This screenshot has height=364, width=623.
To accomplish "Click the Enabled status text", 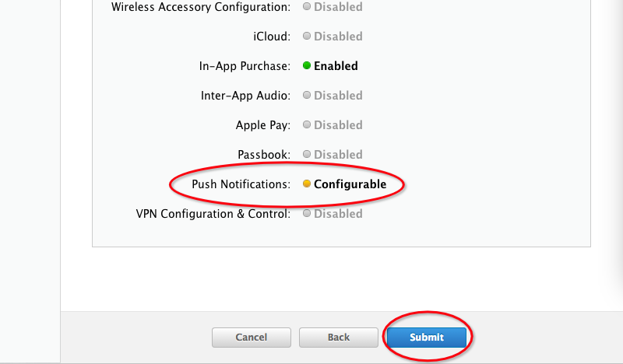I will click(336, 66).
